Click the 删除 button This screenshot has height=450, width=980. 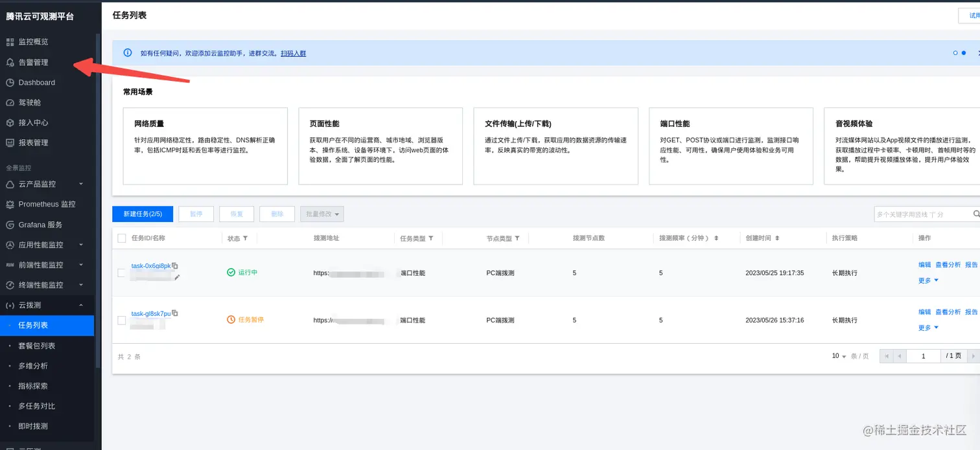click(x=277, y=214)
